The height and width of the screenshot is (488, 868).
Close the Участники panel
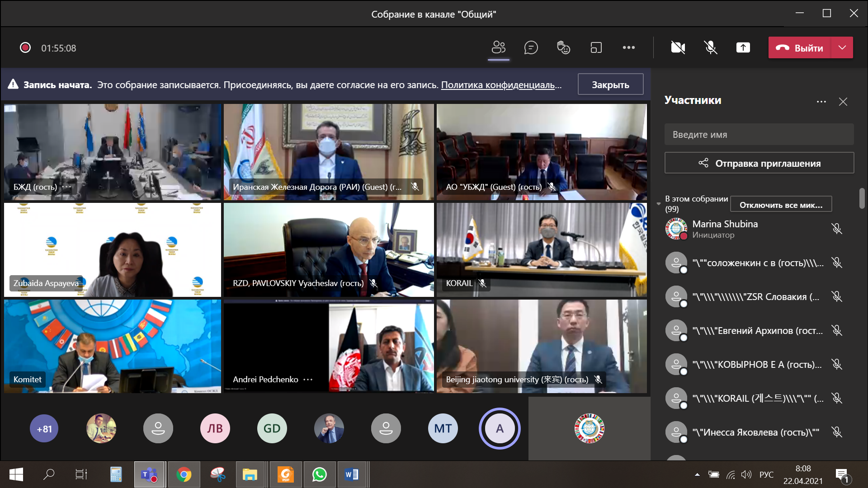tap(843, 102)
